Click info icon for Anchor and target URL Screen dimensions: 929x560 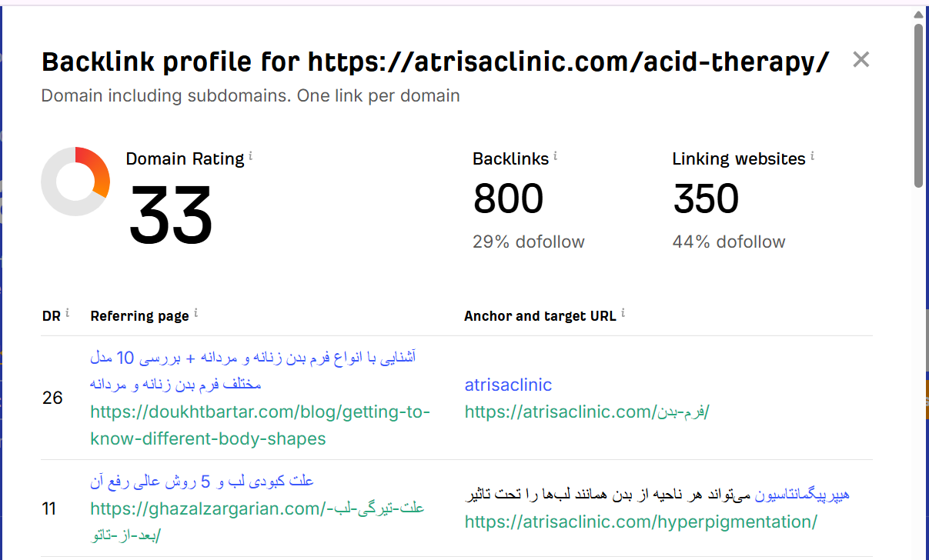click(x=623, y=313)
